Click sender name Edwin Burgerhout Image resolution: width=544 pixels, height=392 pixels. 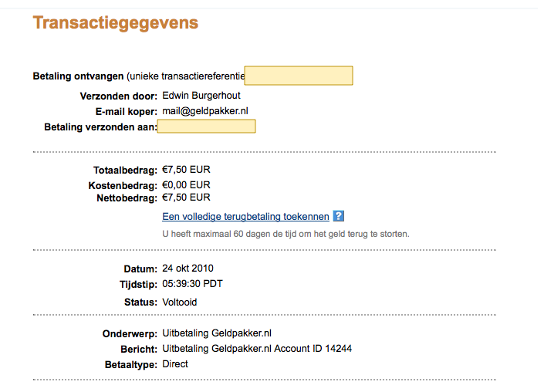coord(201,96)
